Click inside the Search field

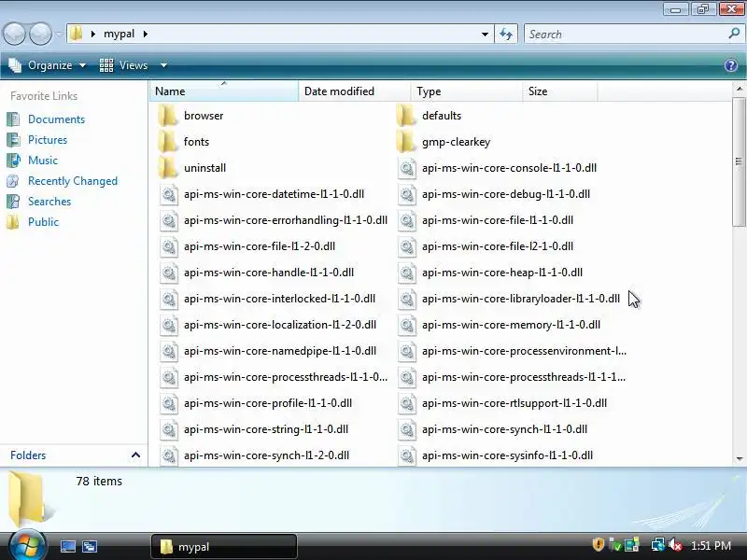pyautogui.click(x=627, y=34)
